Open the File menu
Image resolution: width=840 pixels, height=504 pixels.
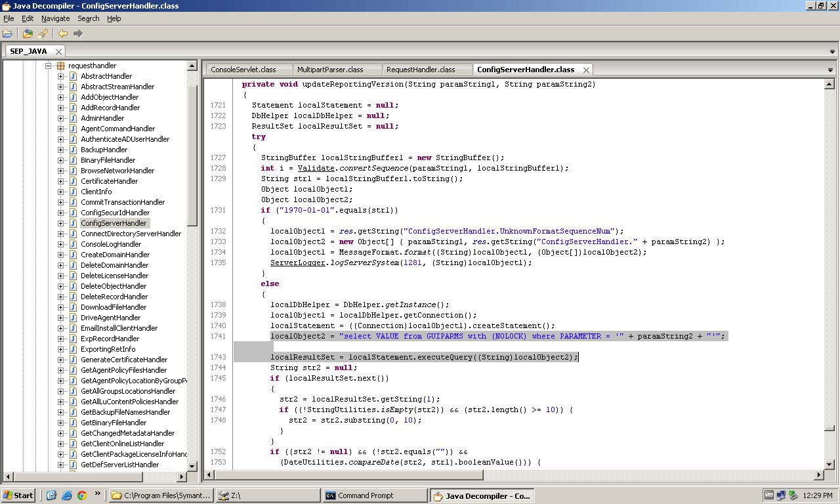9,18
